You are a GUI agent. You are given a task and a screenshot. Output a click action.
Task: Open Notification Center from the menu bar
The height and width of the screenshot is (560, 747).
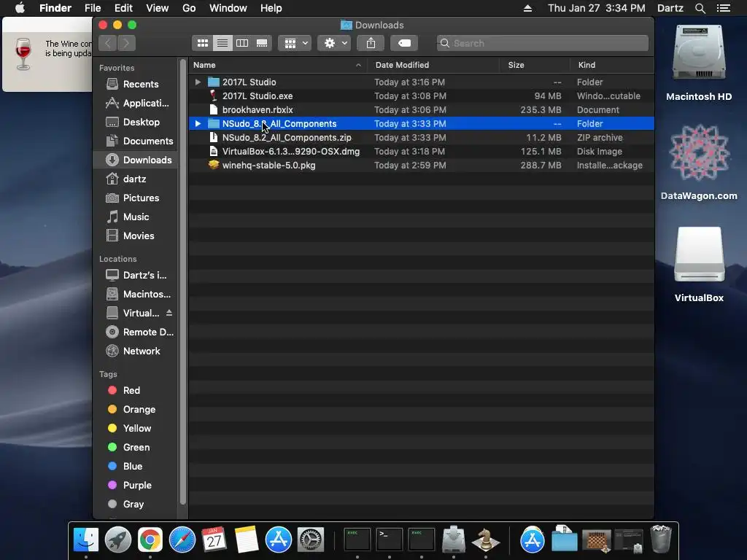723,8
